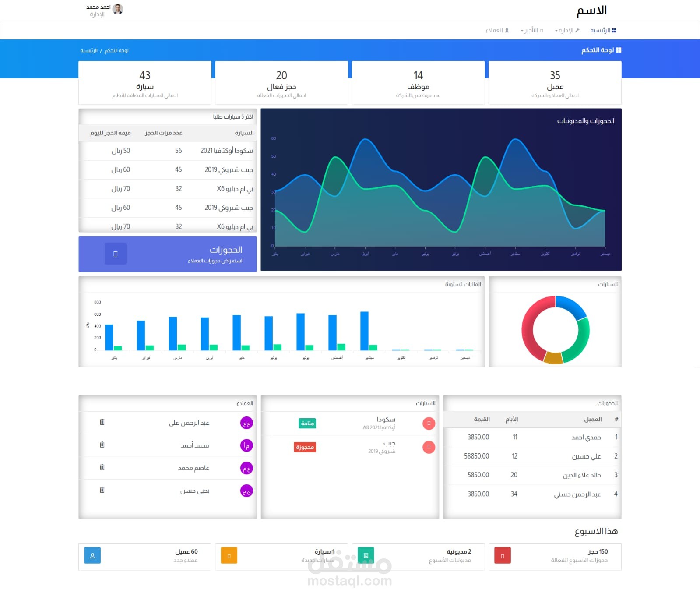Click the الحجوزات blue card icon
Image resolution: width=700 pixels, height=600 pixels.
(x=116, y=254)
